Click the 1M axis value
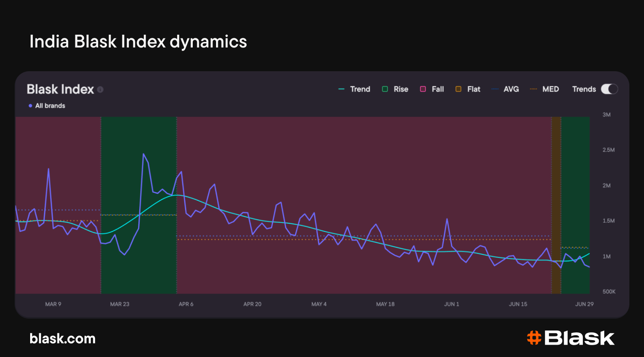 (x=607, y=257)
